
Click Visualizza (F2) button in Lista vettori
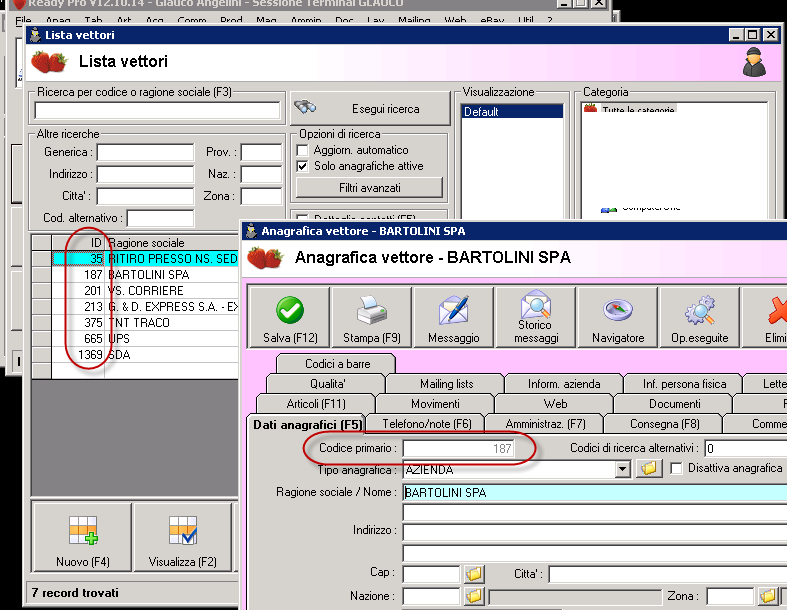point(183,537)
